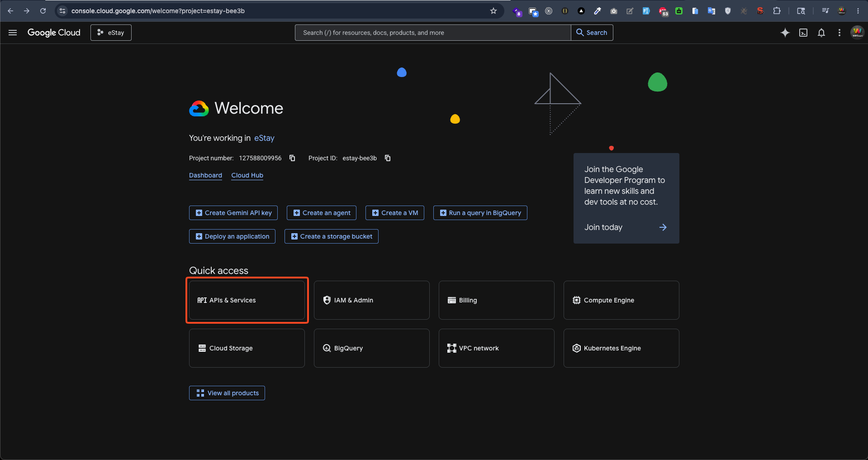
Task: Open the Kubernetes Engine card
Action: tap(621, 348)
